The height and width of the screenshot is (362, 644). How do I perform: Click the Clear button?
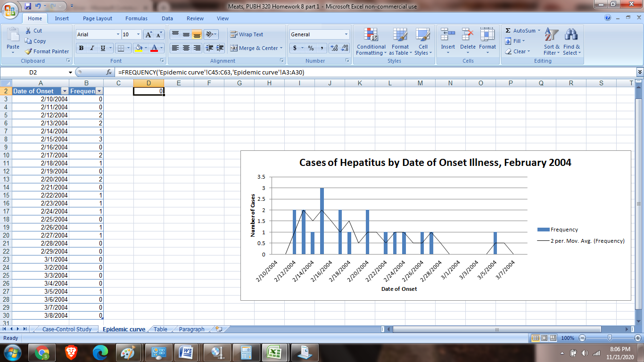coord(517,51)
